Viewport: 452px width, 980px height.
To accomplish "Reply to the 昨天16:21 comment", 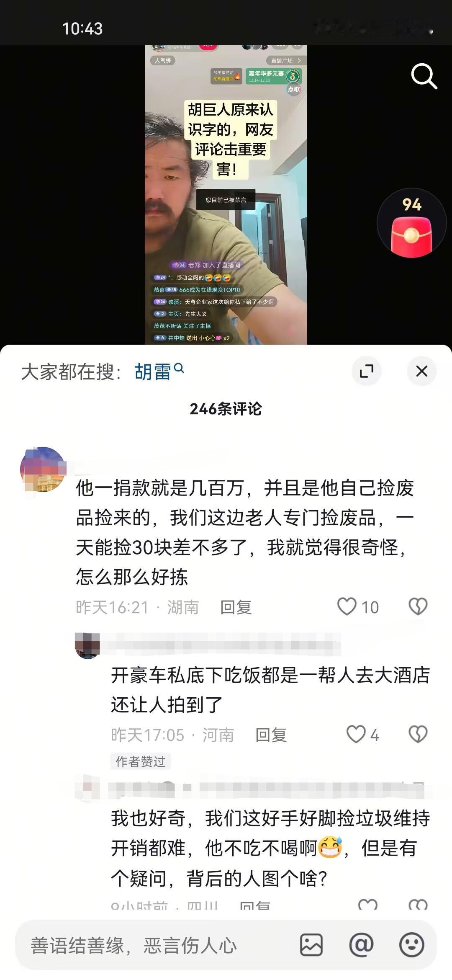I will coord(236,607).
